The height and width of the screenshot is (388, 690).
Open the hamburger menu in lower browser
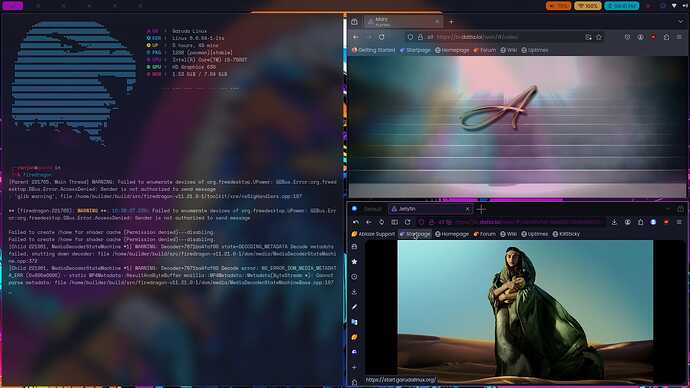tap(679, 222)
